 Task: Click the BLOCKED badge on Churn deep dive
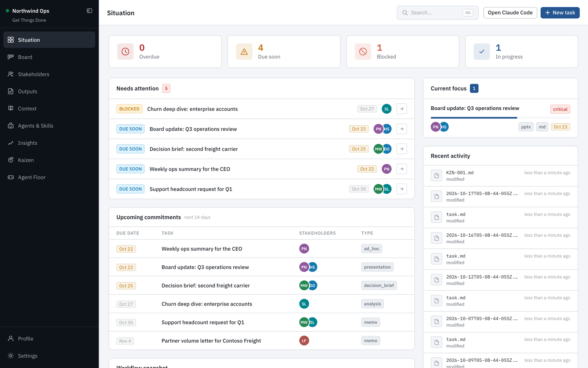[129, 109]
